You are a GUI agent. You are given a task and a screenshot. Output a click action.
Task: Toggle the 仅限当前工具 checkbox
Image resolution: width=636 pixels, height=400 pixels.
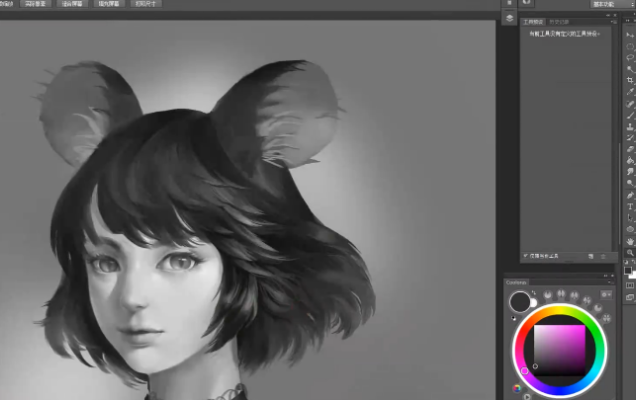coord(525,256)
